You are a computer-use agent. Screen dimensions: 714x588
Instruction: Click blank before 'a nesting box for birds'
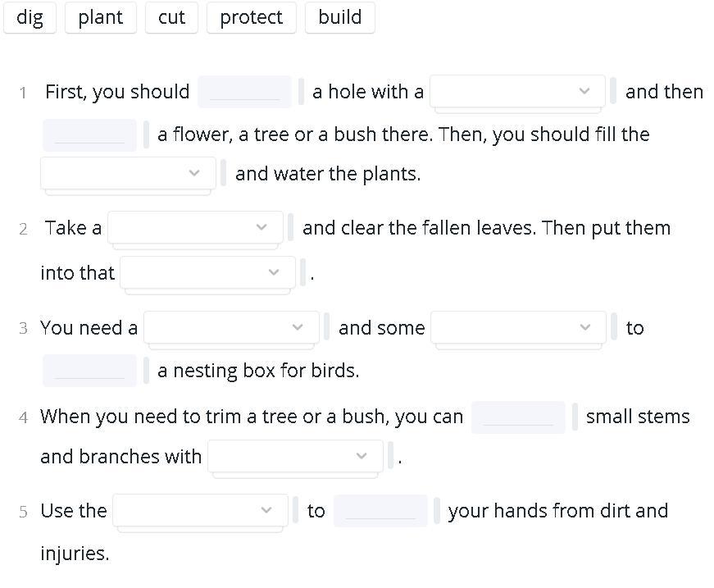89,371
